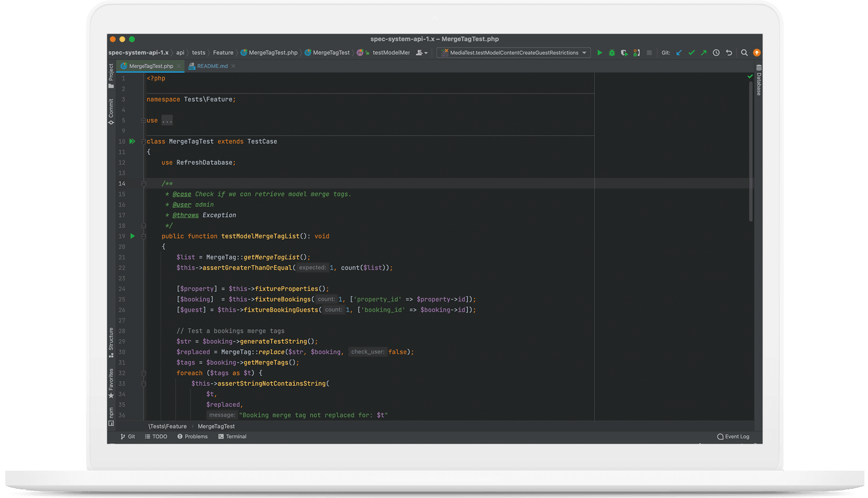The height and width of the screenshot is (498, 868).
Task: Run the current configuration with the green play icon
Action: click(599, 53)
